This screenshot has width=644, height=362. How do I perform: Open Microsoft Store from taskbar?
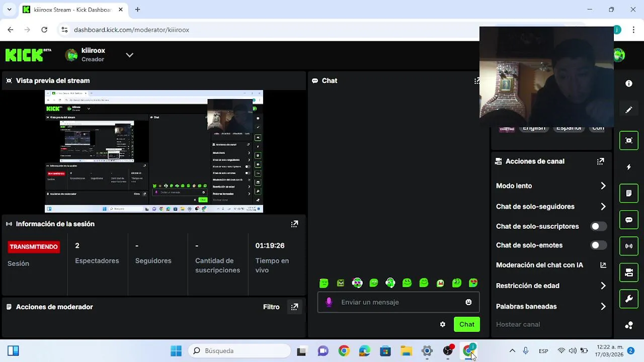pos(385,351)
